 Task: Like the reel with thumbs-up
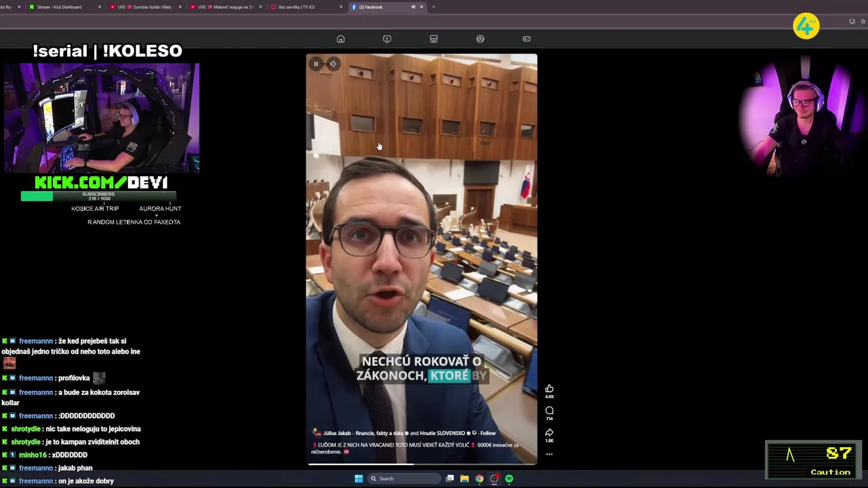coord(549,388)
